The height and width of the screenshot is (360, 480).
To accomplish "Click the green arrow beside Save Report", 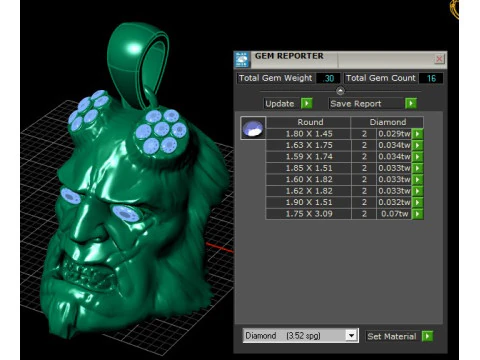I will pos(411,103).
